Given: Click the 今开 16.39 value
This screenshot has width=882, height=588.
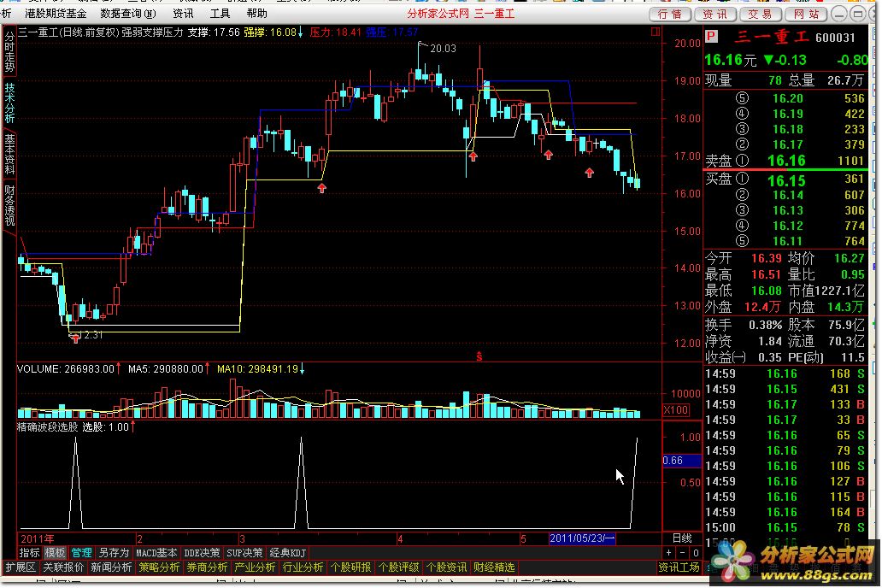Looking at the screenshot, I should click(766, 258).
